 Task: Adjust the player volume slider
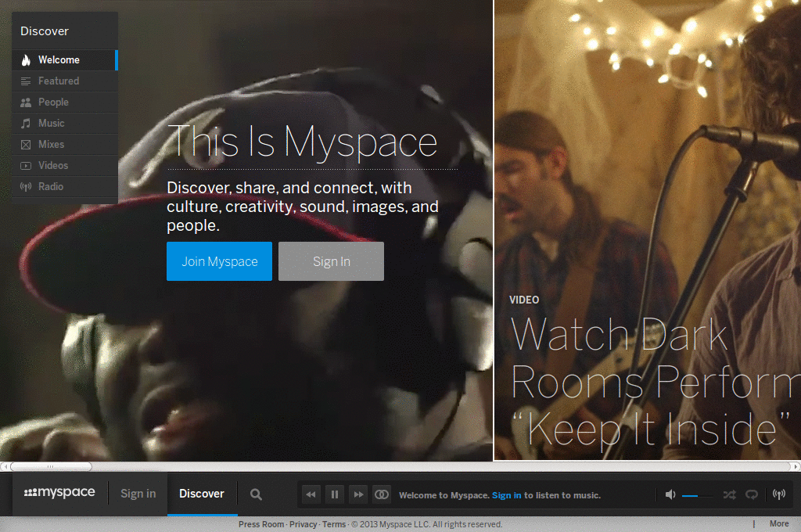point(697,496)
